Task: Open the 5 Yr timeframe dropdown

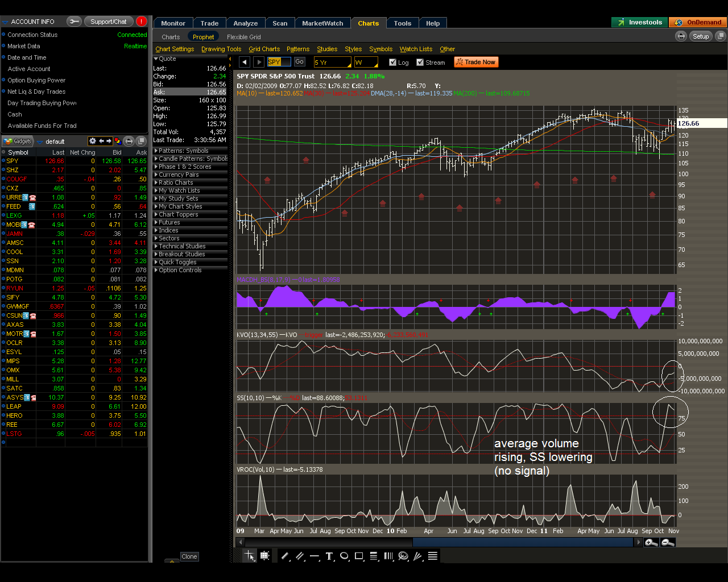Action: tap(333, 62)
